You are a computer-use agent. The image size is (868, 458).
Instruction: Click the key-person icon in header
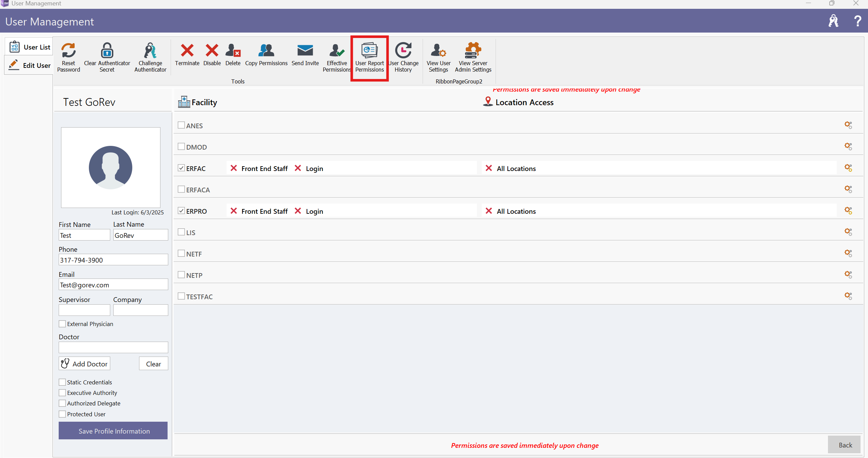click(x=833, y=21)
